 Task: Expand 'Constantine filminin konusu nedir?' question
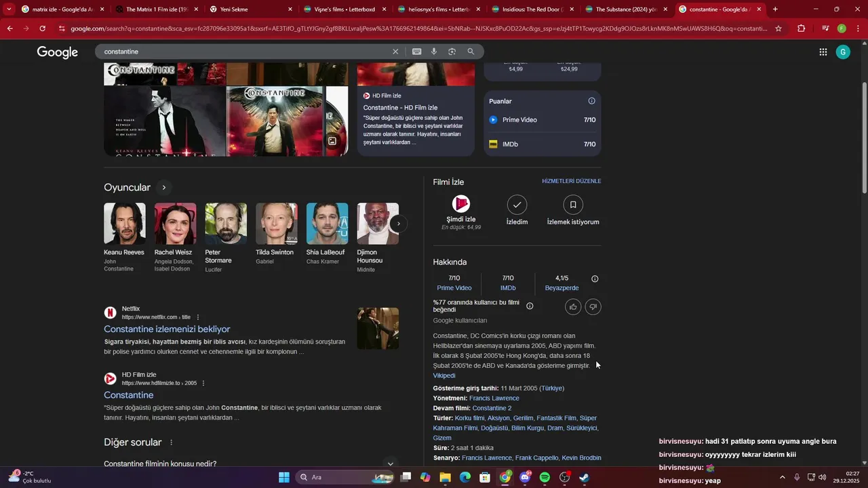[x=250, y=464]
